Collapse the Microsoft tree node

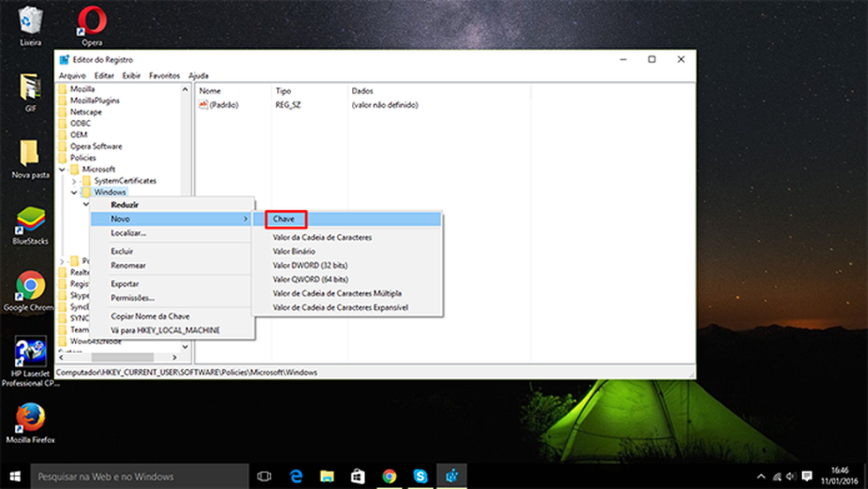point(63,169)
